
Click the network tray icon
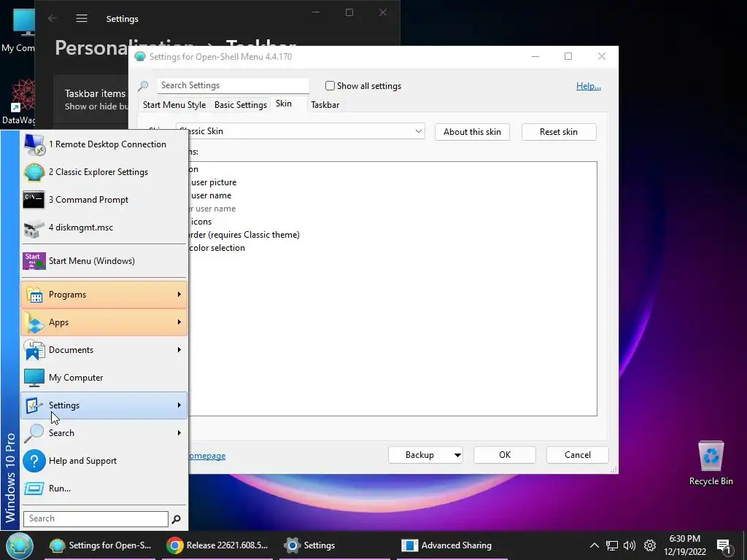point(612,545)
